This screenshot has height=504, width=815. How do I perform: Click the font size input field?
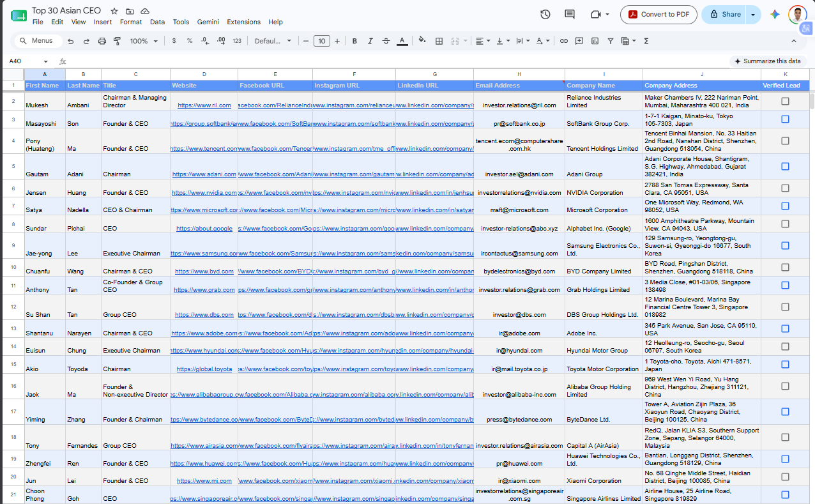click(x=321, y=41)
